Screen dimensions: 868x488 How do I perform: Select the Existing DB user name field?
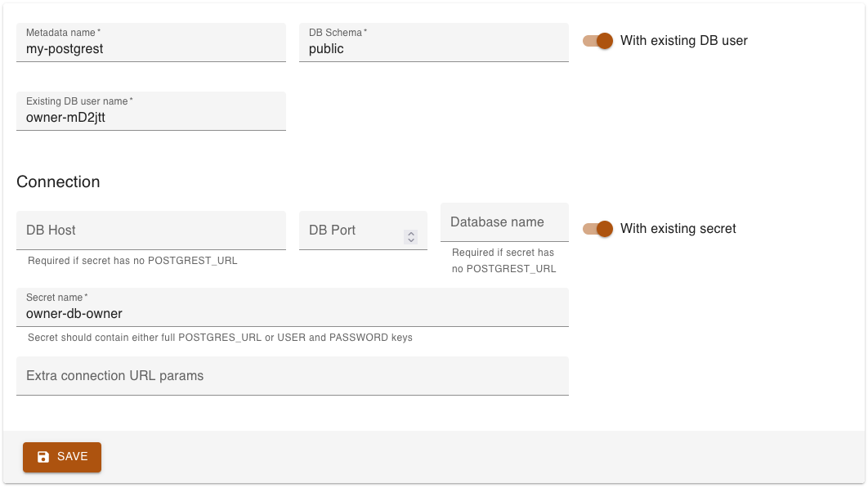point(151,118)
